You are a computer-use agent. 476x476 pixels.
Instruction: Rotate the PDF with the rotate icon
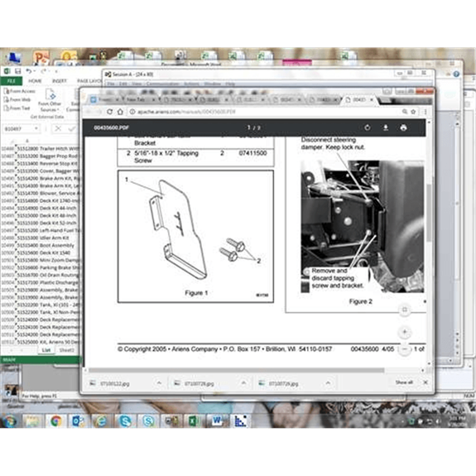click(368, 127)
